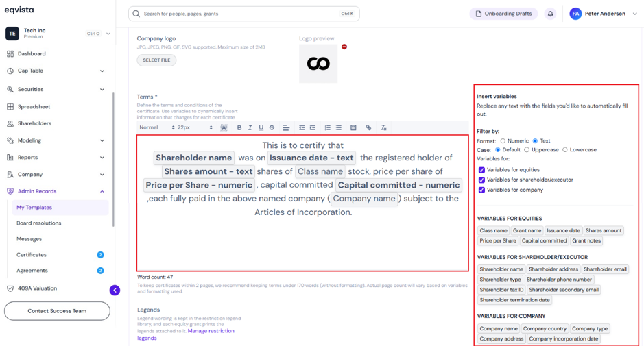Toggle italic formatting in Terms editor
The image size is (644, 346).
click(250, 127)
